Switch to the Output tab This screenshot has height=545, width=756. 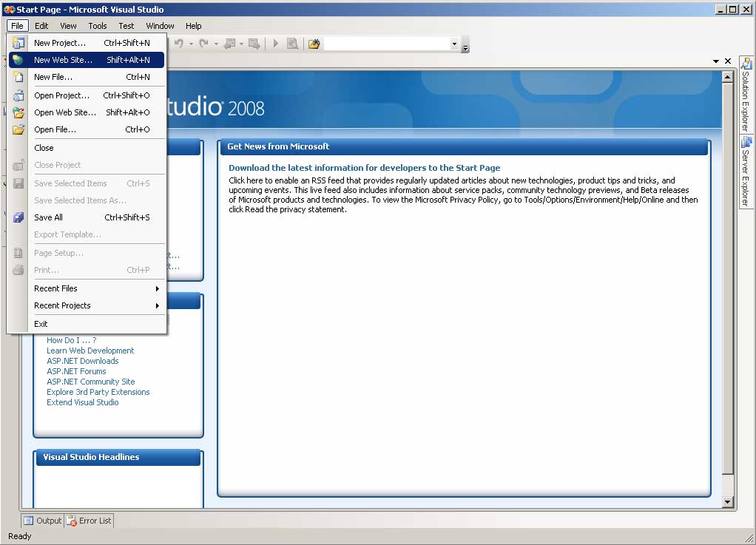[43, 521]
